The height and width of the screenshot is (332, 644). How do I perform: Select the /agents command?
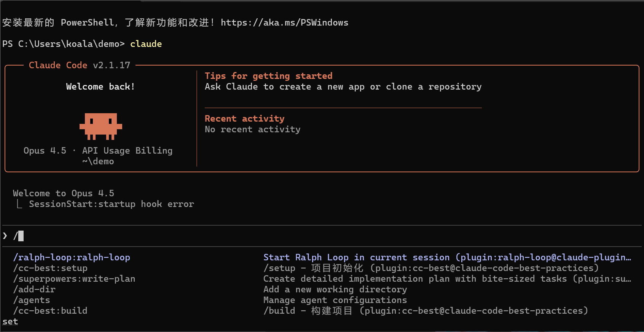point(32,300)
